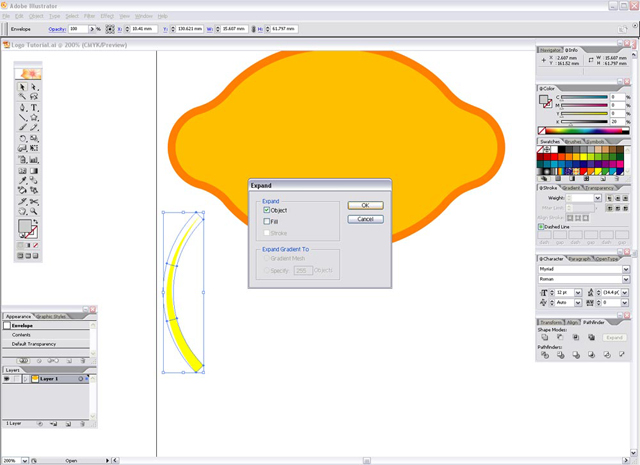The image size is (640, 465).
Task: Switch to the Align tab
Action: click(572, 322)
